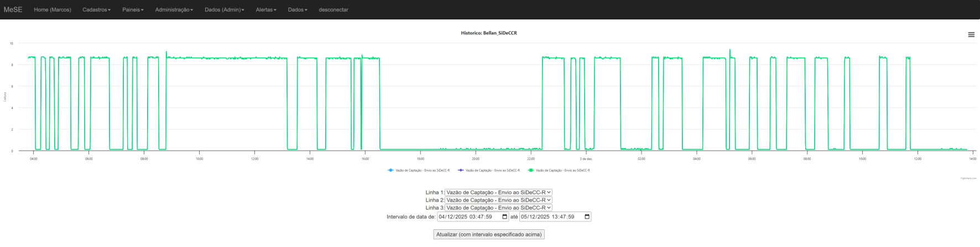
Task: Open the Linha 2 dropdown
Action: 498,200
